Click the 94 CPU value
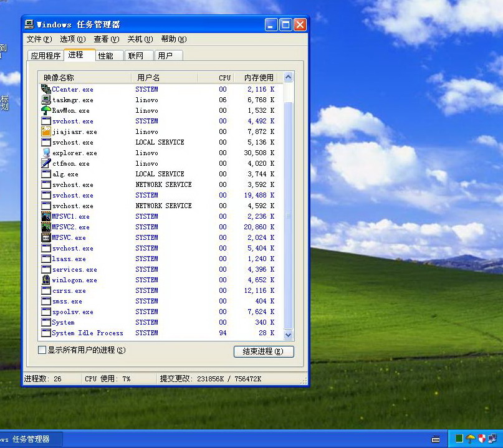This screenshot has height=448, width=503. 223,333
